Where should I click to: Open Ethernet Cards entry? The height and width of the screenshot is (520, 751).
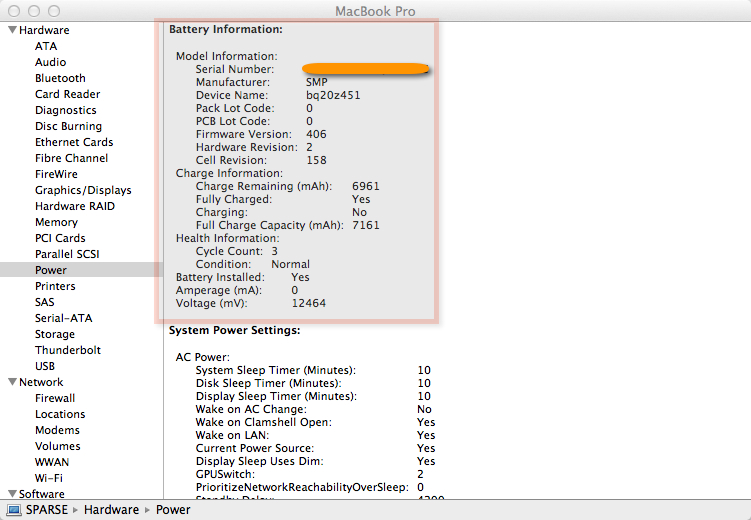tap(74, 142)
